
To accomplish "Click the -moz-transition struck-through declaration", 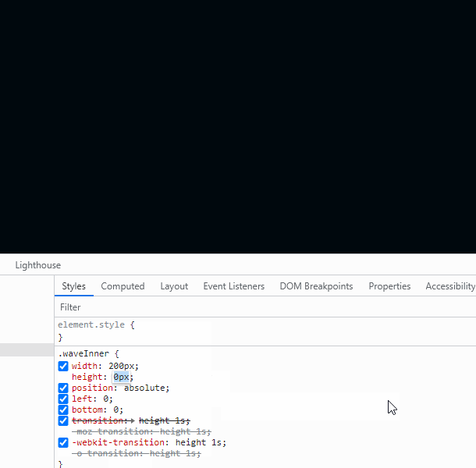I will 141,431.
